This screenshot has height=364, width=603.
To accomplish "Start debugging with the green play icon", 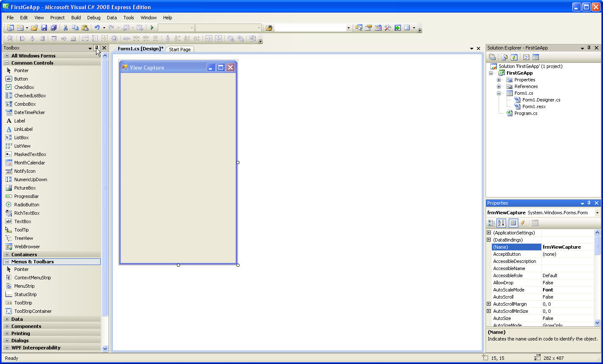I will pos(152,28).
